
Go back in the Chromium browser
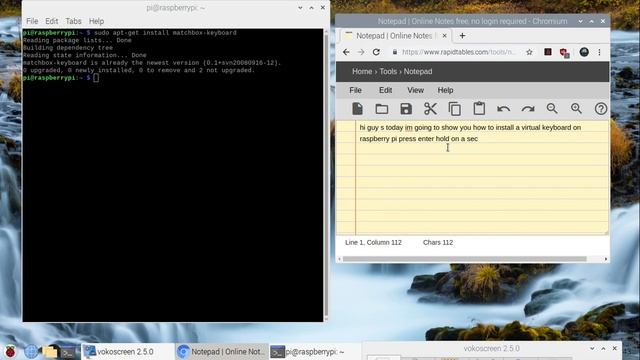346,52
